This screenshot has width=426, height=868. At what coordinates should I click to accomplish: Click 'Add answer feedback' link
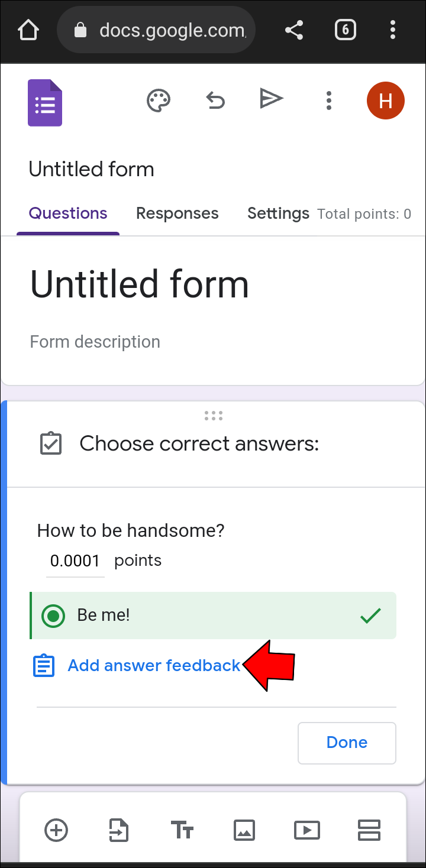click(154, 666)
